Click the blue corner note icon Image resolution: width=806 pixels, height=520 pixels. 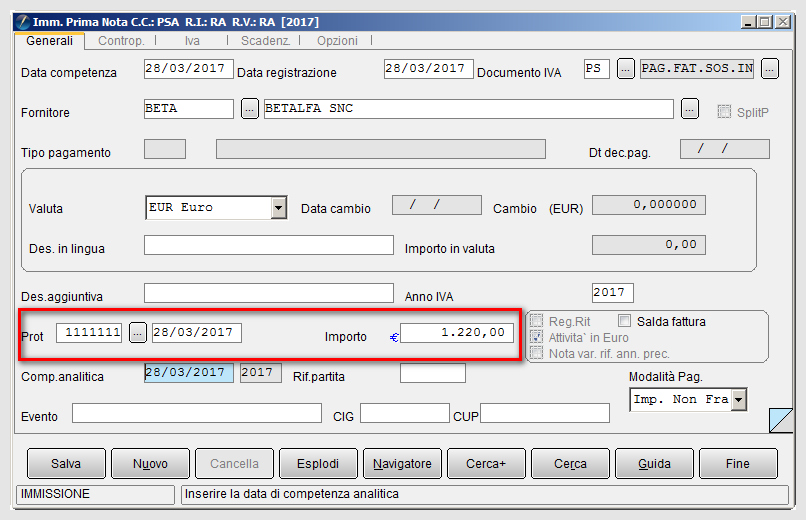click(781, 420)
